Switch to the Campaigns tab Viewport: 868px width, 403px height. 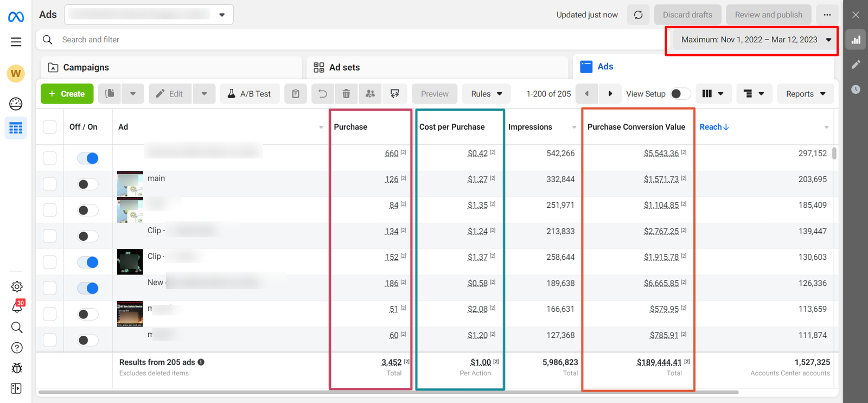tap(86, 67)
